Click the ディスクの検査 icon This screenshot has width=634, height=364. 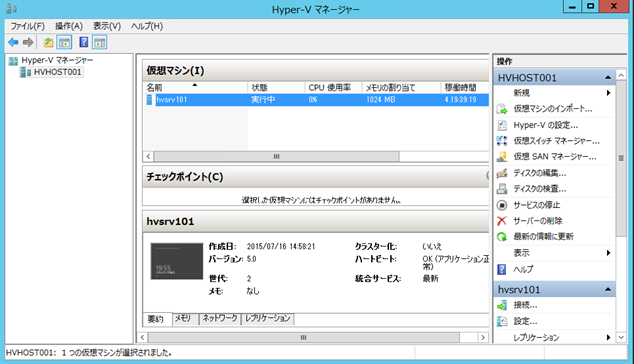(502, 189)
